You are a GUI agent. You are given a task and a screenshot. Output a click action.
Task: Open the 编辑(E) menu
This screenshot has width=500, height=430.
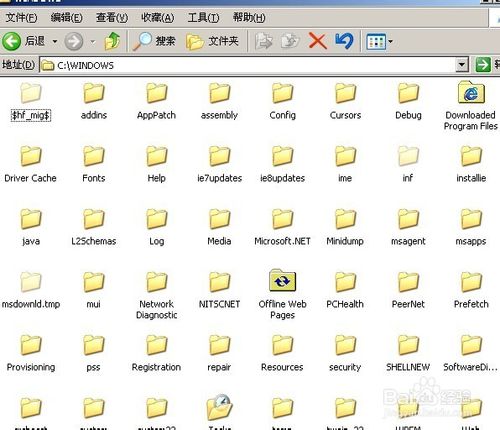point(66,17)
